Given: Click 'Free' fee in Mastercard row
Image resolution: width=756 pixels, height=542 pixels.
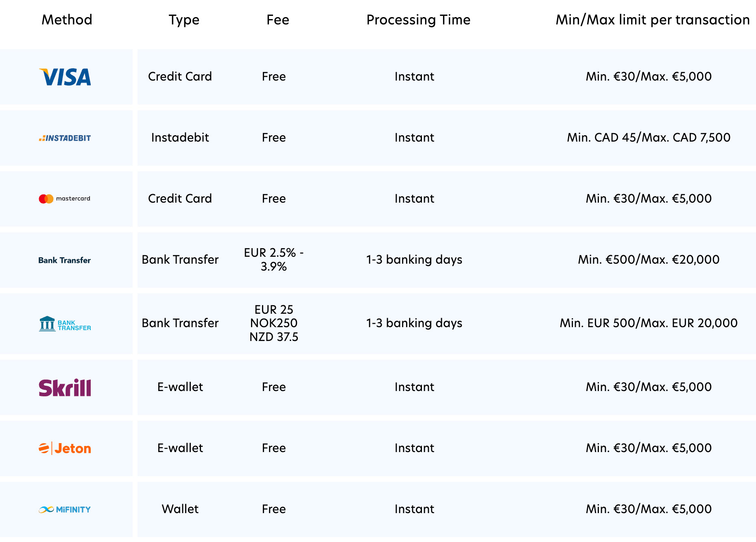Looking at the screenshot, I should point(274,199).
